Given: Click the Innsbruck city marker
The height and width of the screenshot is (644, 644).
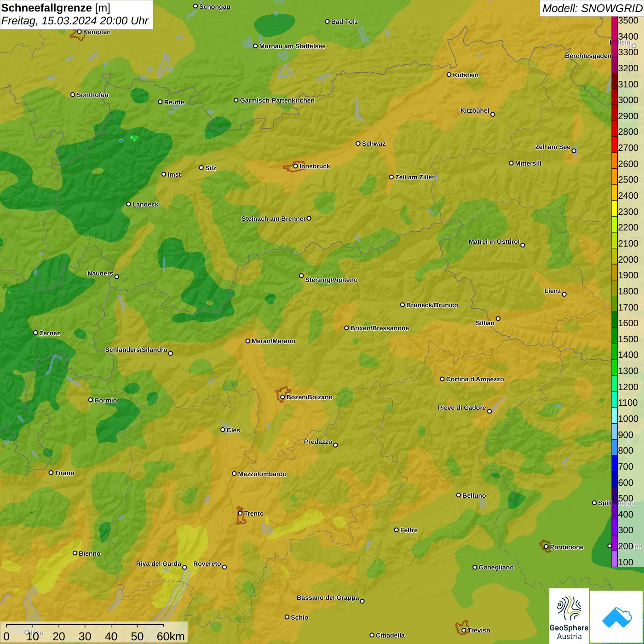Looking at the screenshot, I should point(296,166).
